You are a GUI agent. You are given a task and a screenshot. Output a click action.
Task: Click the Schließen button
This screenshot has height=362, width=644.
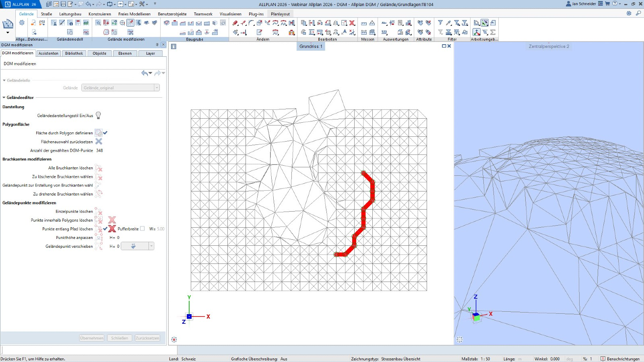point(120,338)
